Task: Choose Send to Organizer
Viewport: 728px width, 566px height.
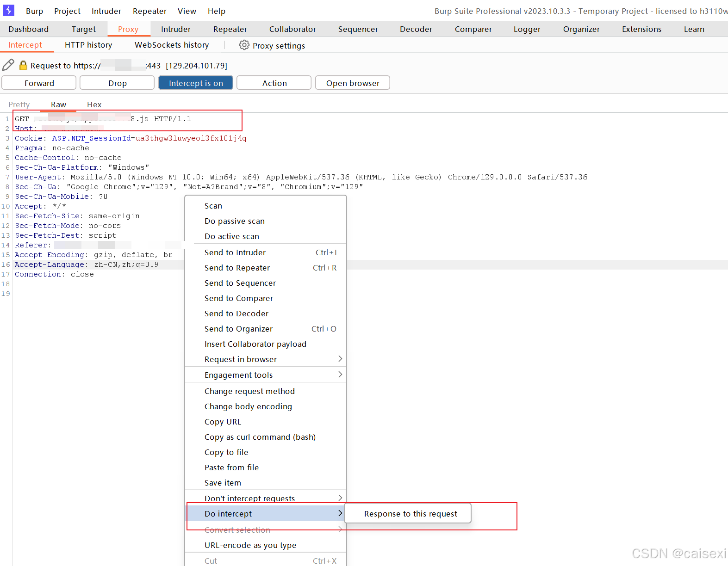Action: point(266,329)
